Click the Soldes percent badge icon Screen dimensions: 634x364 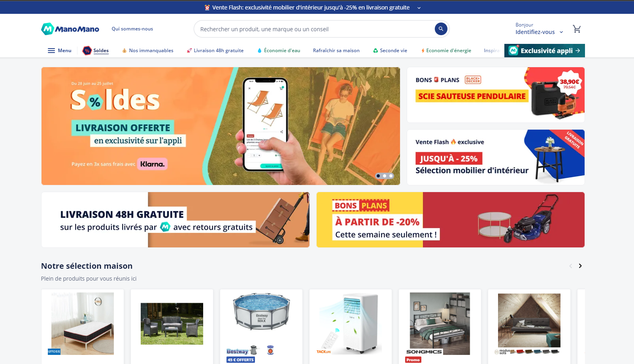pos(87,51)
